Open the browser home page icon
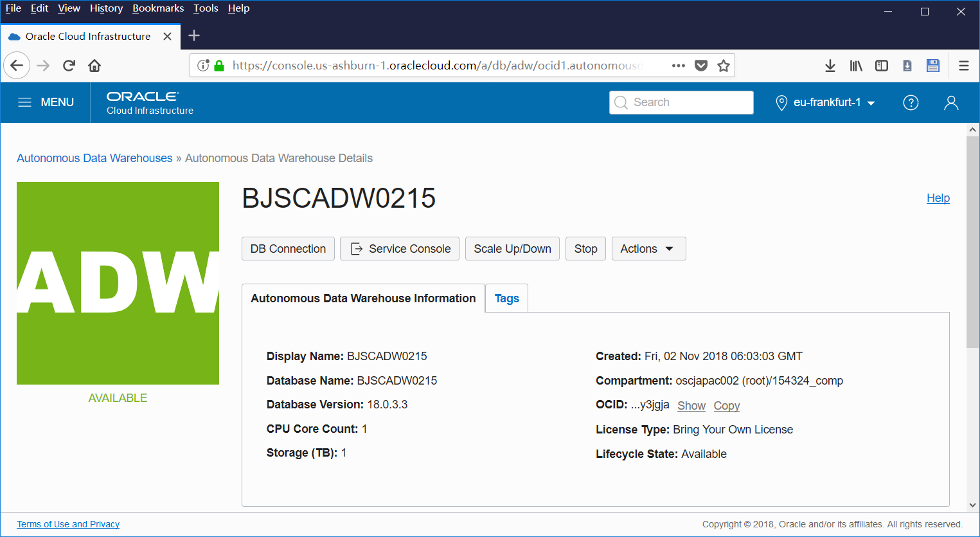Viewport: 980px width, 537px height. click(x=94, y=66)
